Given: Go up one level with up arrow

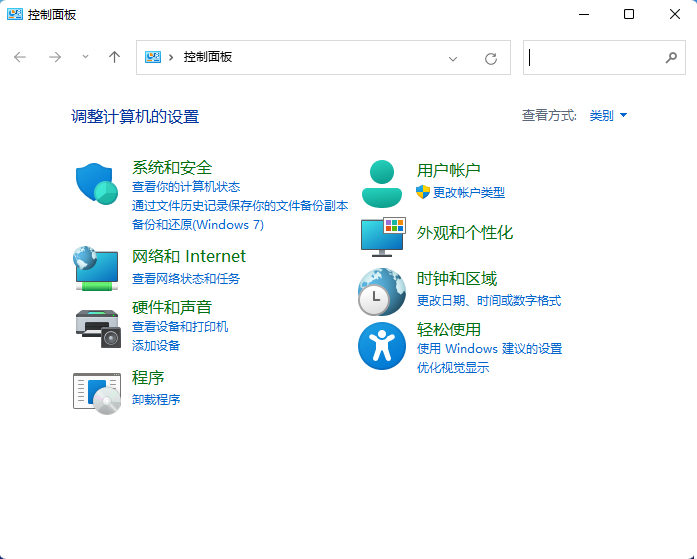Looking at the screenshot, I should coord(114,57).
